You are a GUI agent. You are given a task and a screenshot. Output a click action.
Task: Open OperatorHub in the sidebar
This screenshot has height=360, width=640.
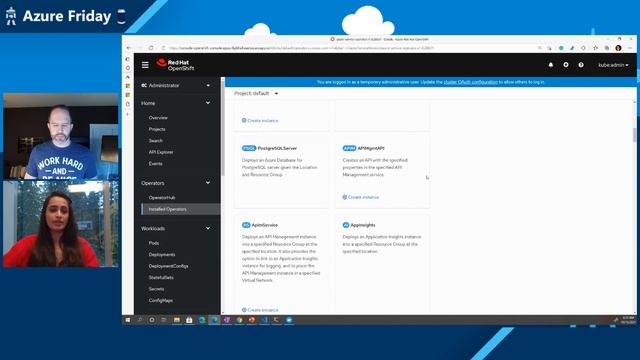tap(162, 198)
